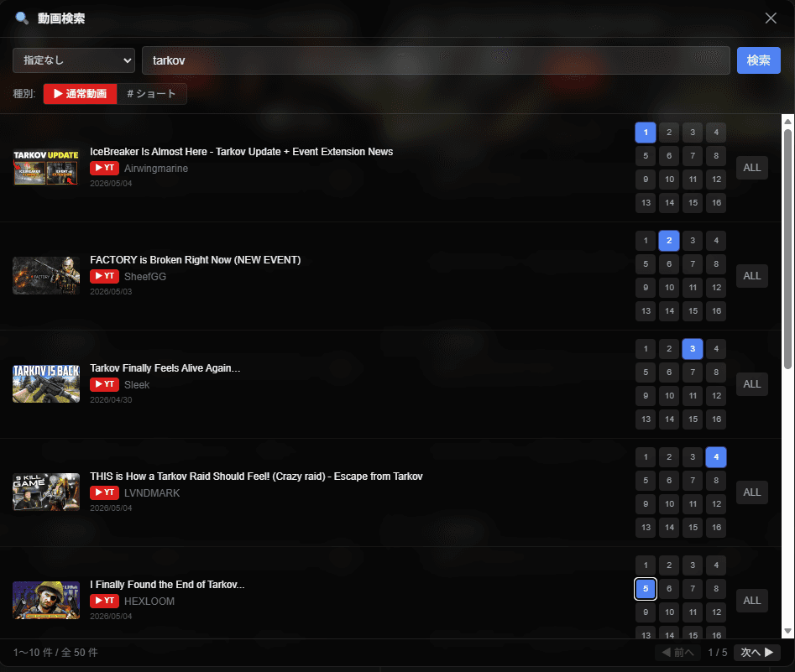Click ALL for FACTORY video
Viewport: 795px width, 672px height.
click(x=752, y=276)
